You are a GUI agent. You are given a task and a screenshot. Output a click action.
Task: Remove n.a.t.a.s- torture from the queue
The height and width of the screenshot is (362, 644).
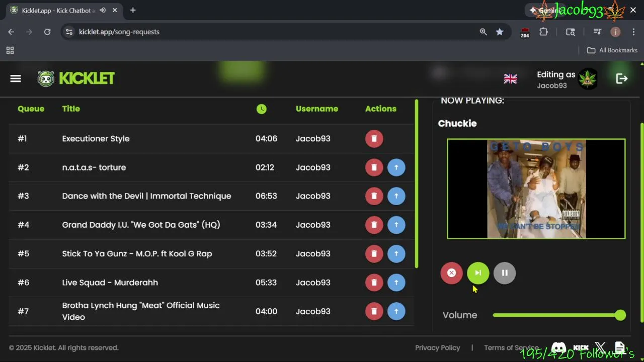(x=374, y=167)
